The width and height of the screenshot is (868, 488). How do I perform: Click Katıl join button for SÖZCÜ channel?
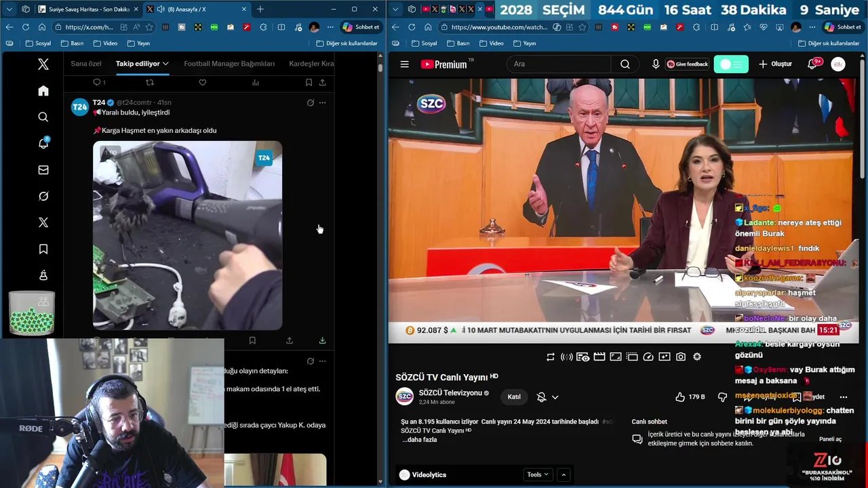(x=514, y=396)
